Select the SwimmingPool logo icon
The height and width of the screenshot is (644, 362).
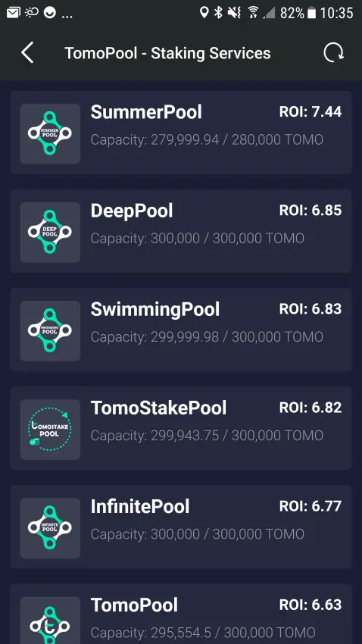tap(50, 330)
